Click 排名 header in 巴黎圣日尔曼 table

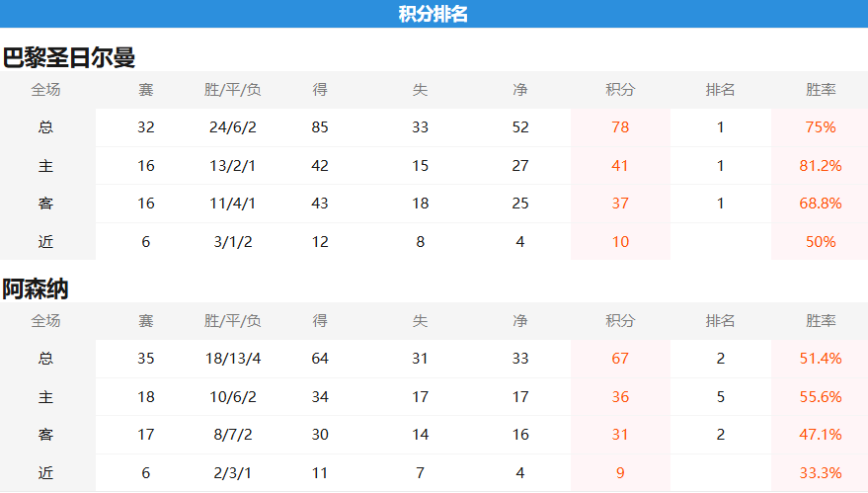[721, 90]
